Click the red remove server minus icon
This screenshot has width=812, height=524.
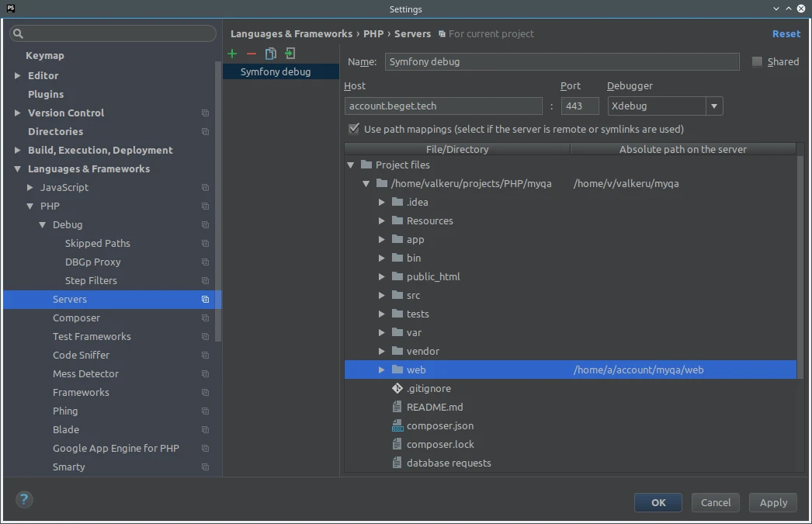tap(251, 54)
